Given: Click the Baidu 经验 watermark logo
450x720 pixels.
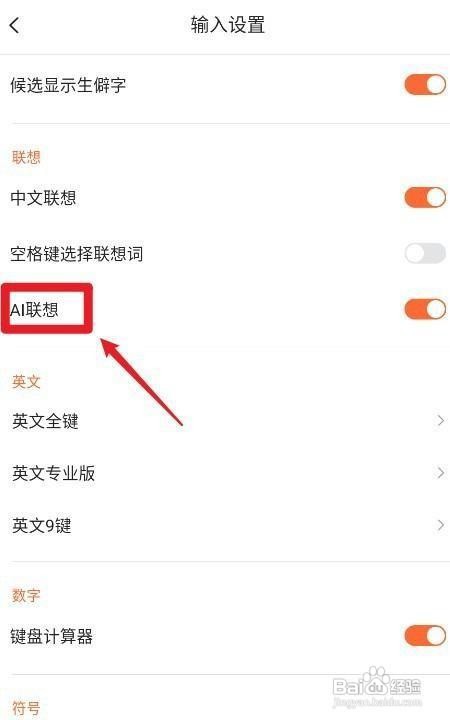Looking at the screenshot, I should pyautogui.click(x=377, y=686).
